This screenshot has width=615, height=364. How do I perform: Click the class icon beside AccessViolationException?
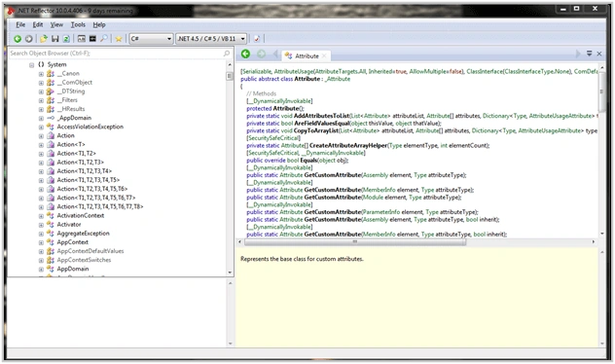51,127
